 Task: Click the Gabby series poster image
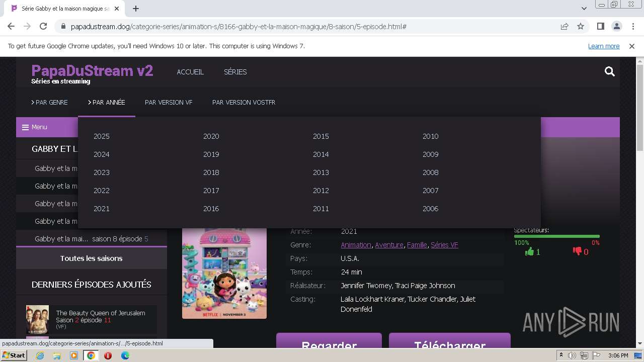tap(224, 273)
